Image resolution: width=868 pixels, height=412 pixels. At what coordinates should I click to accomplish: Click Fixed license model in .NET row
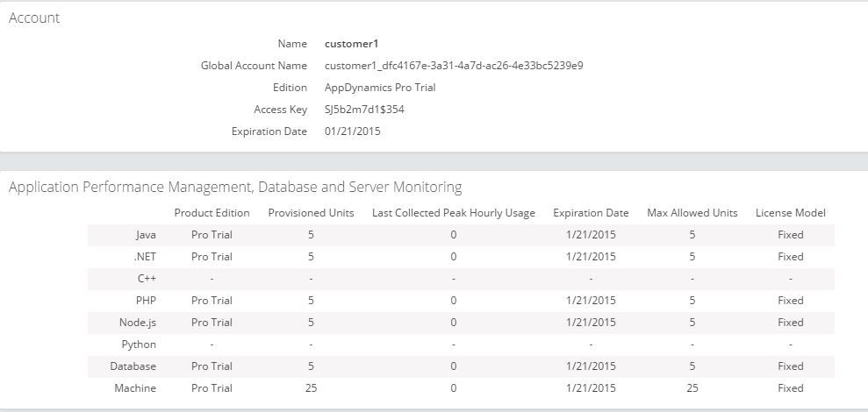click(x=791, y=257)
